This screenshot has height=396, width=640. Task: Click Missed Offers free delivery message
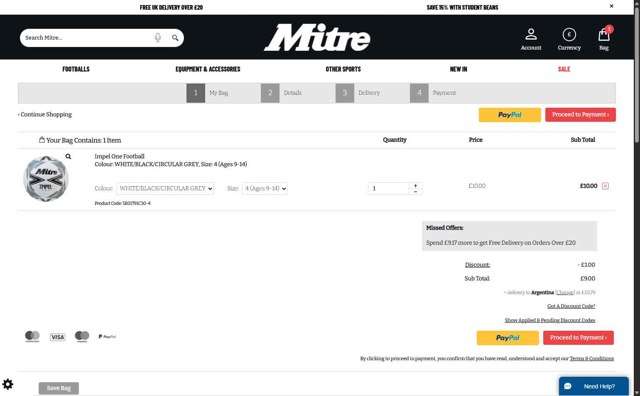(501, 242)
